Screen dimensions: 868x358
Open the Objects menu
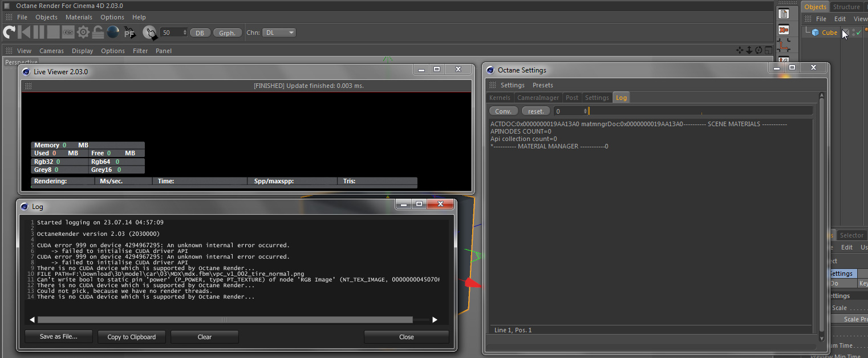[46, 17]
